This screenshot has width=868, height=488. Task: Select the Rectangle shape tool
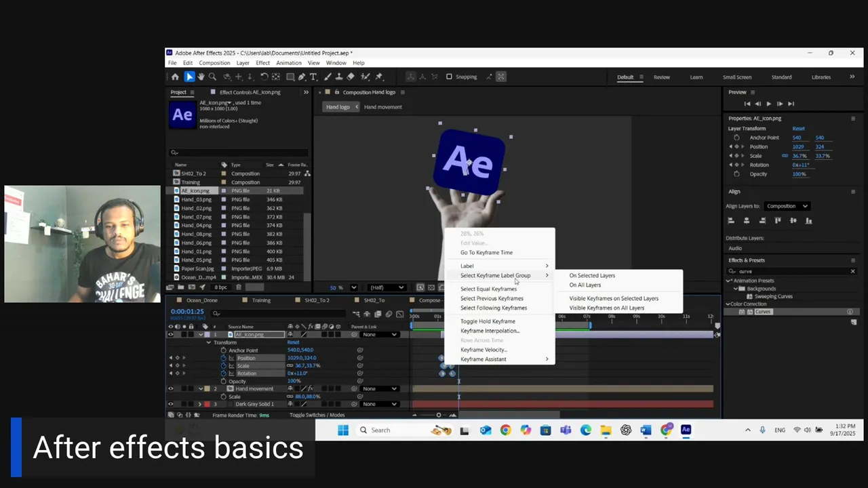[x=290, y=77]
